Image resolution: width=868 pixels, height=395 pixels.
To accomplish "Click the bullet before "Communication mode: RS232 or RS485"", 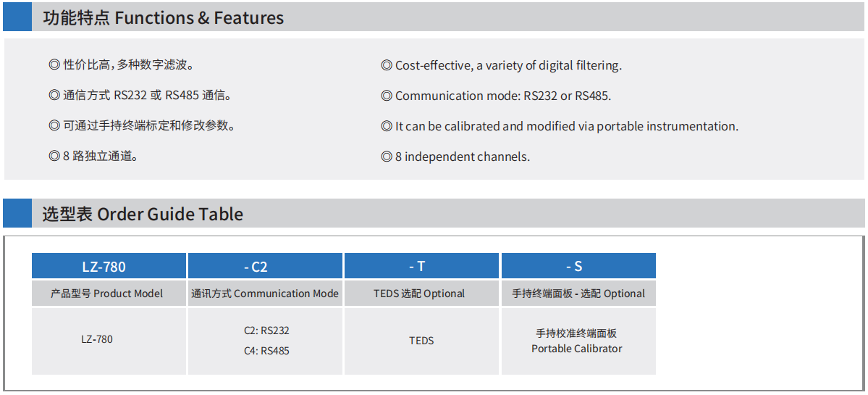I will point(387,96).
